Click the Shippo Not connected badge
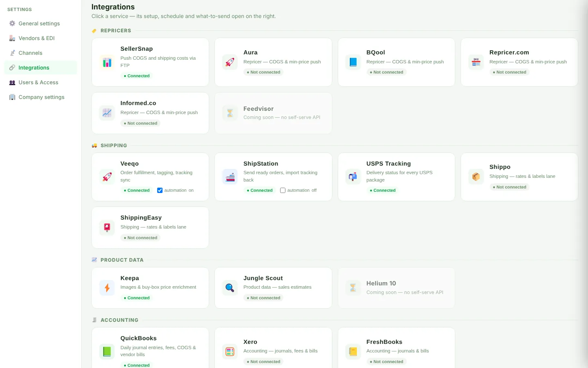 click(510, 187)
